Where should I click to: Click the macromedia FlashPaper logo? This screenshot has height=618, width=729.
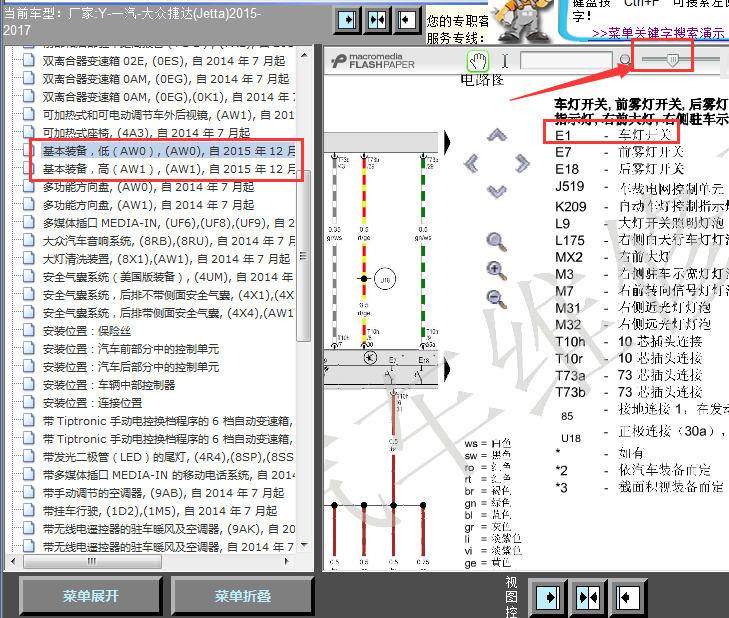coord(373,61)
